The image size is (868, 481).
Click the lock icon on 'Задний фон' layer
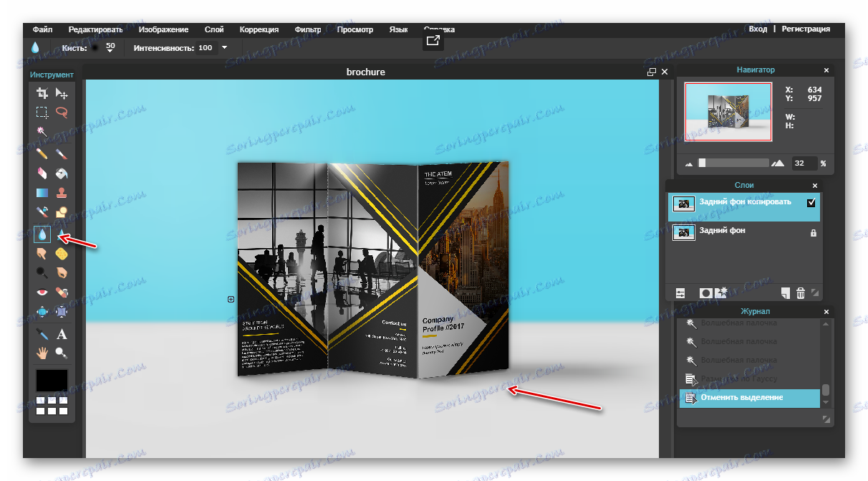tap(813, 233)
